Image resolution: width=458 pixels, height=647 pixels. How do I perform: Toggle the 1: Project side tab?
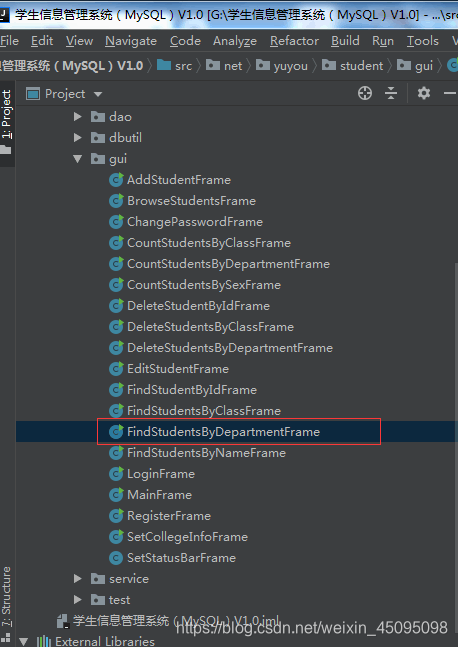pos(7,122)
